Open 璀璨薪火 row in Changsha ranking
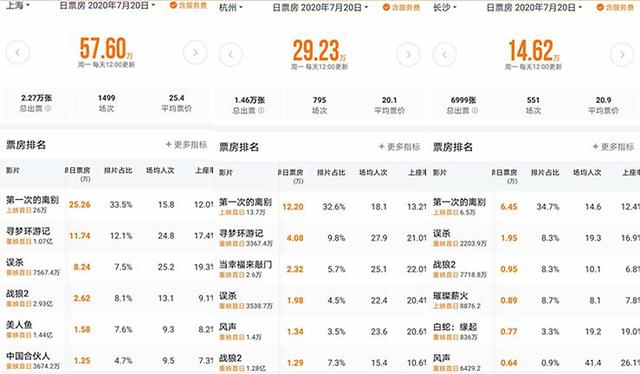 [x=534, y=300]
